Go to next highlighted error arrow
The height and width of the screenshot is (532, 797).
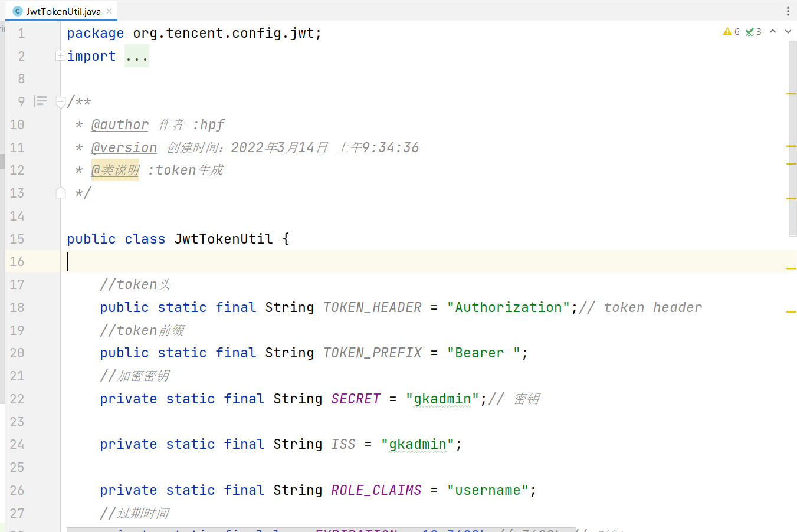788,31
